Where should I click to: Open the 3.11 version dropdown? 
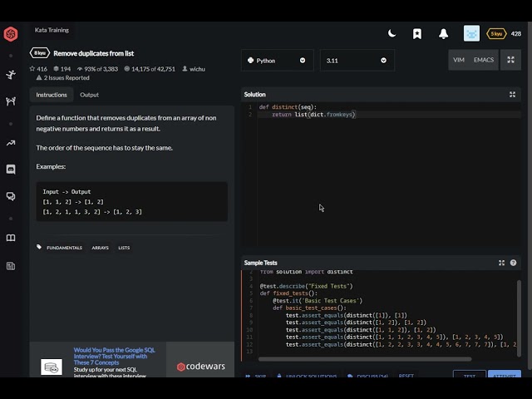(357, 61)
